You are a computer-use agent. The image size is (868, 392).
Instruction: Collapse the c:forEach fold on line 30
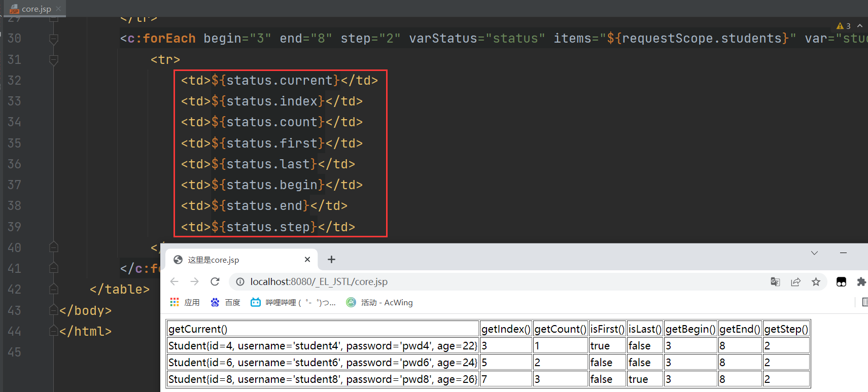point(54,39)
